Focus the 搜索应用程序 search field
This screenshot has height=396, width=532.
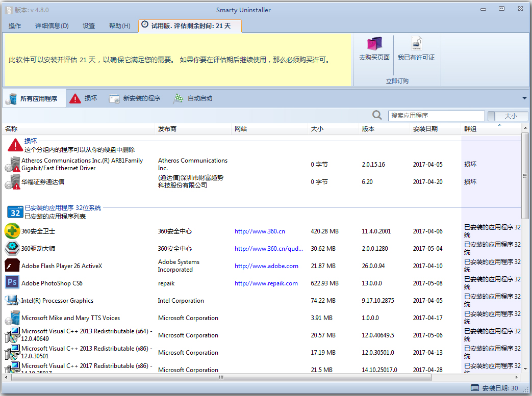(x=436, y=116)
